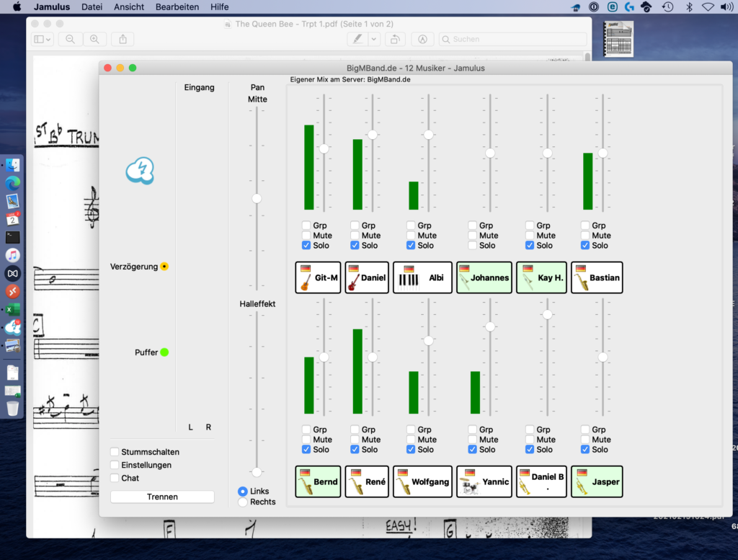This screenshot has width=738, height=560.
Task: Open the Jamulus application menu
Action: click(x=52, y=7)
